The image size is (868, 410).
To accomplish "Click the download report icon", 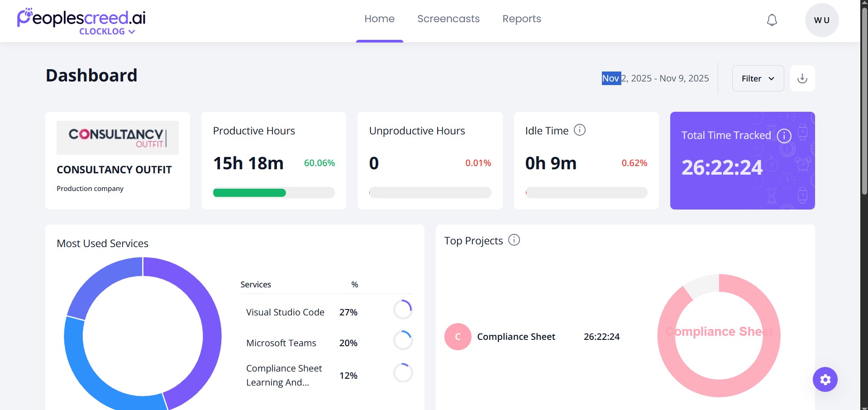I will (802, 78).
